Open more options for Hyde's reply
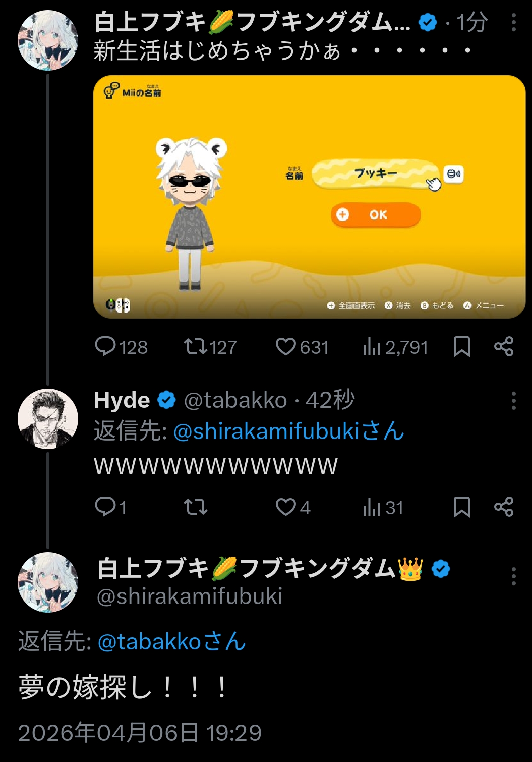Viewport: 532px width, 762px height. (513, 401)
